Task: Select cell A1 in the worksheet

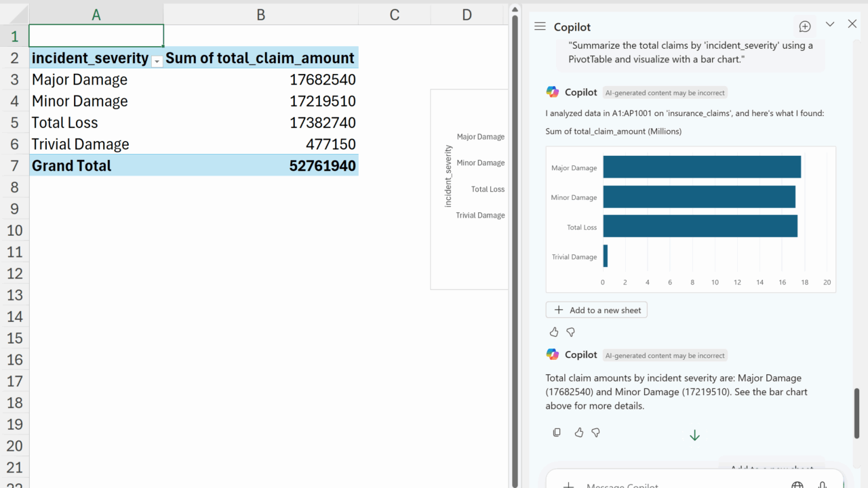Action: click(96, 36)
